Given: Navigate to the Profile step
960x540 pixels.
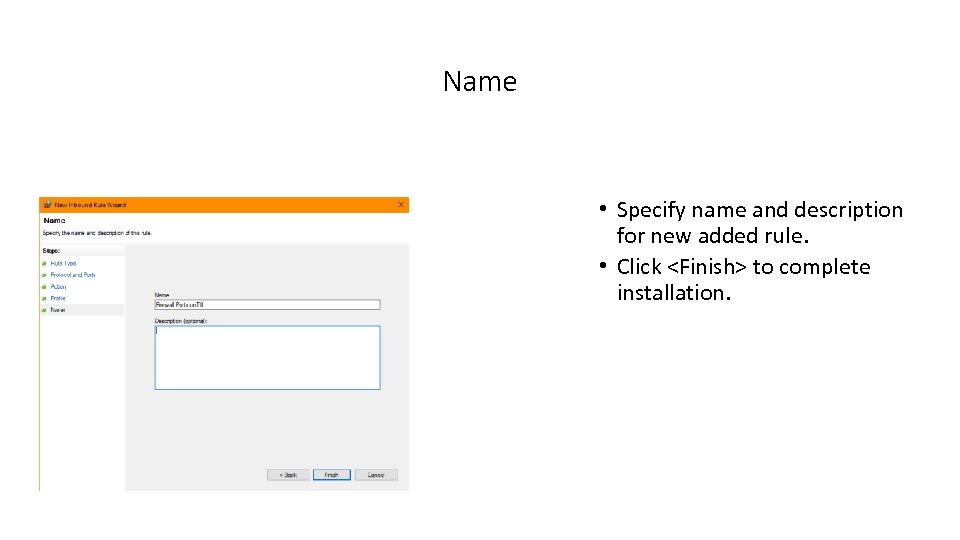Looking at the screenshot, I should (58, 298).
